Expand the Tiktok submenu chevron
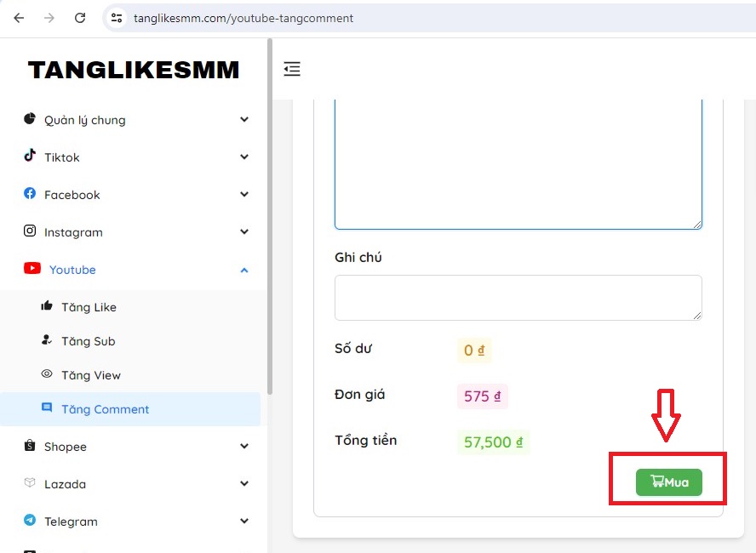This screenshot has height=553, width=756. tap(244, 157)
